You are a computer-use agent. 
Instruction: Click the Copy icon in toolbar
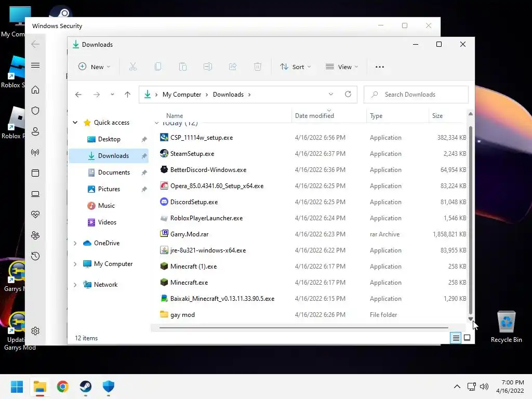[x=158, y=67]
